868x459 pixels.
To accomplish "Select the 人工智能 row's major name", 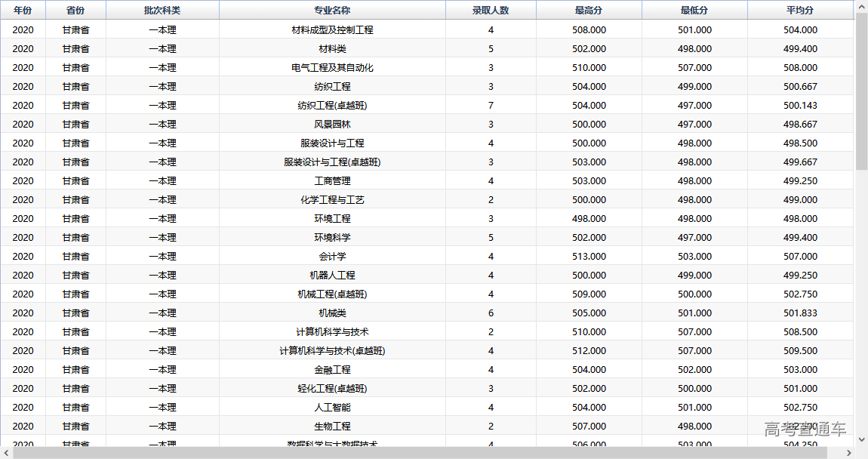I will (x=332, y=408).
